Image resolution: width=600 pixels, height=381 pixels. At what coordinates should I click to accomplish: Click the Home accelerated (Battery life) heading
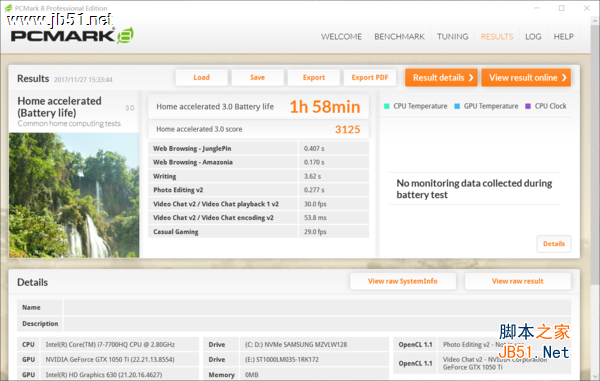pos(59,107)
